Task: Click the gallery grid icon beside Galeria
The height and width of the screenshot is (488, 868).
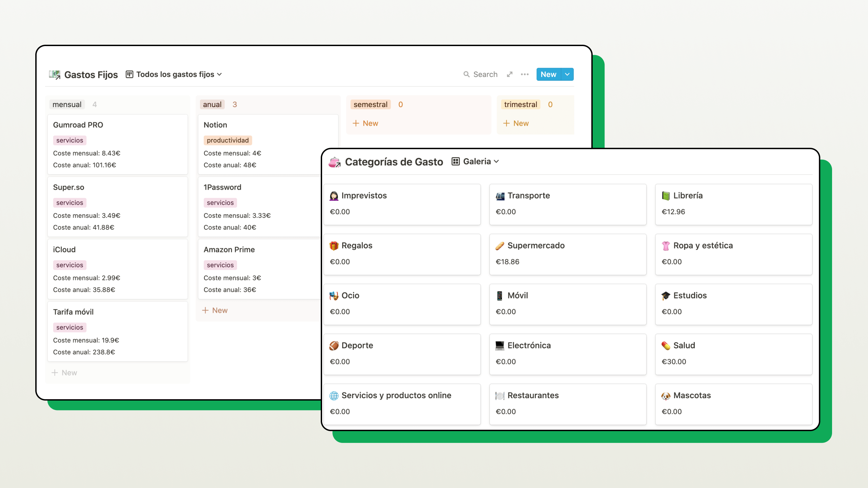Action: pyautogui.click(x=456, y=162)
